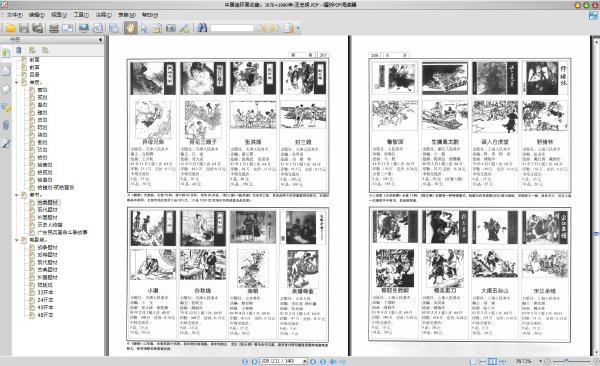Click the zoom out minus button
The image size is (600, 366).
click(547, 361)
